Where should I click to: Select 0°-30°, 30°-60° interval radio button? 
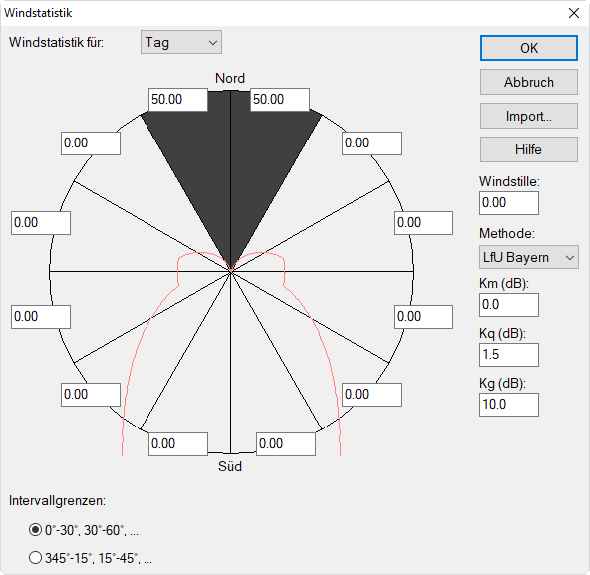pos(35,530)
